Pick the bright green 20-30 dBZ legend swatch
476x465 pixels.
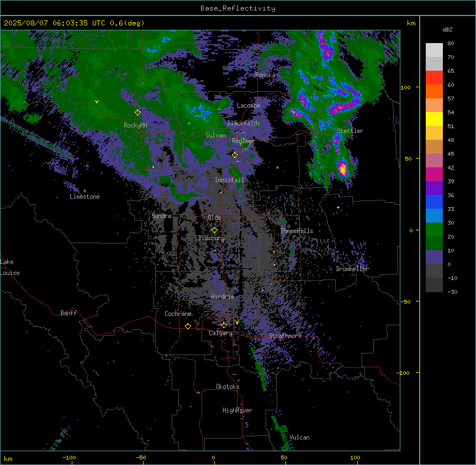(434, 230)
